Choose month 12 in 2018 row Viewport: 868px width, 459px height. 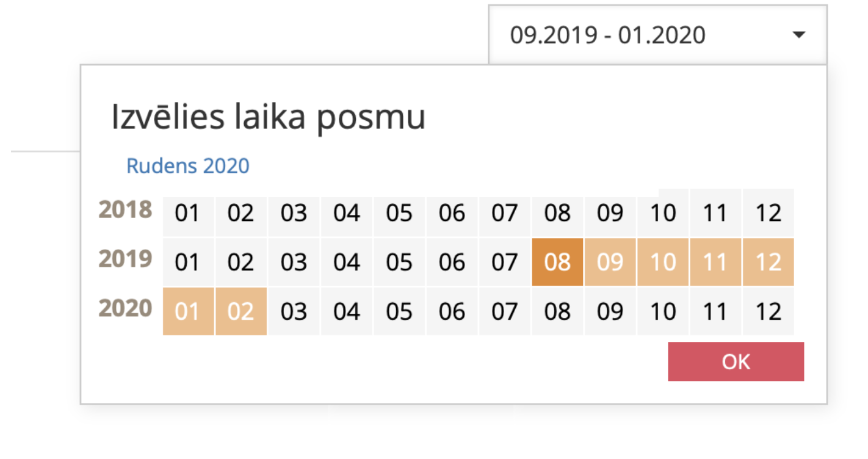(768, 213)
